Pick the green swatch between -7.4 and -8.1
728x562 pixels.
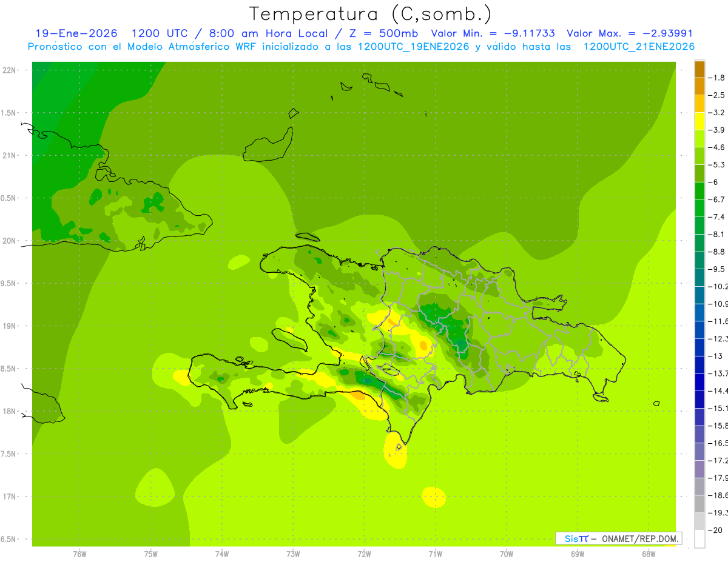(x=699, y=226)
